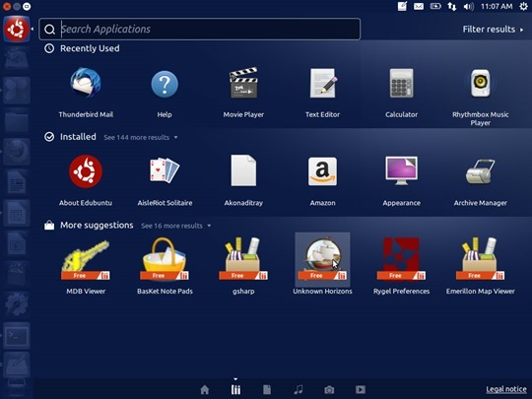532x399 pixels.
Task: Launch Rhythmbox Music Player
Action: coord(481,84)
